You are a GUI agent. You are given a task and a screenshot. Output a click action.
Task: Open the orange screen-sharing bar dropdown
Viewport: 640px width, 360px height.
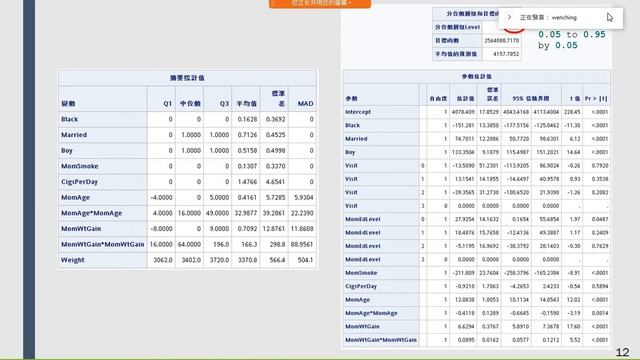pos(320,3)
